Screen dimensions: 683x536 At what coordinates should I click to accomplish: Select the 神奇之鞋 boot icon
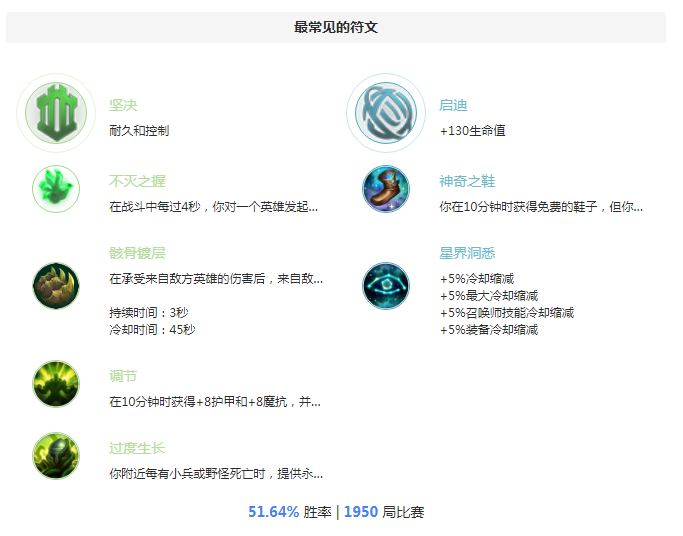386,189
